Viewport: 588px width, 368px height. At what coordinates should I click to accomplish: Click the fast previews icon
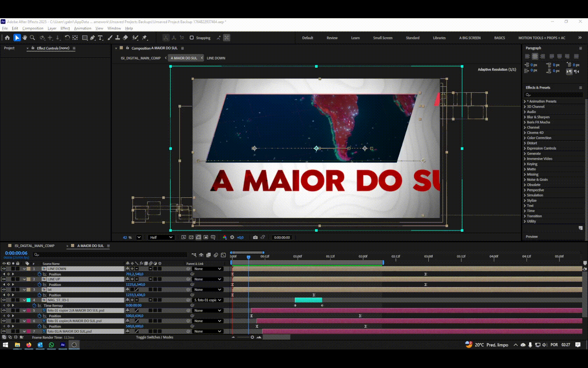(184, 237)
